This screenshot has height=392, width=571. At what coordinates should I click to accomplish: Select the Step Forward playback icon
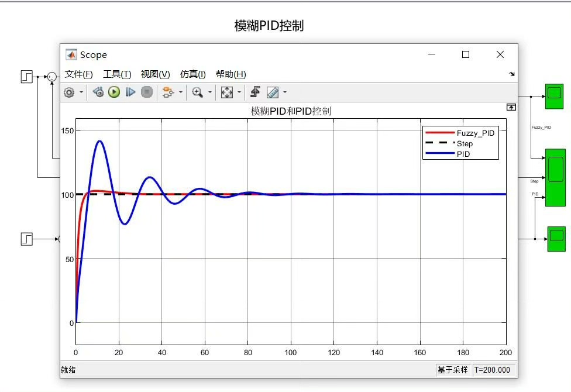(x=130, y=92)
